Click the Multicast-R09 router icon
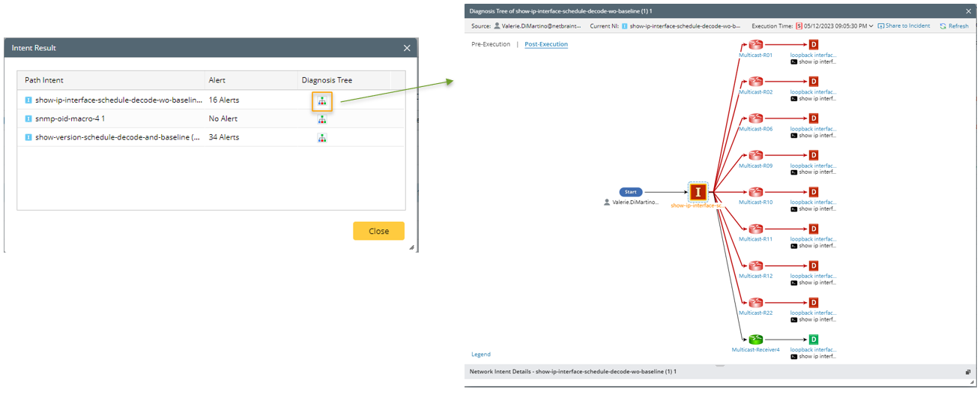The height and width of the screenshot is (395, 980). point(755,155)
